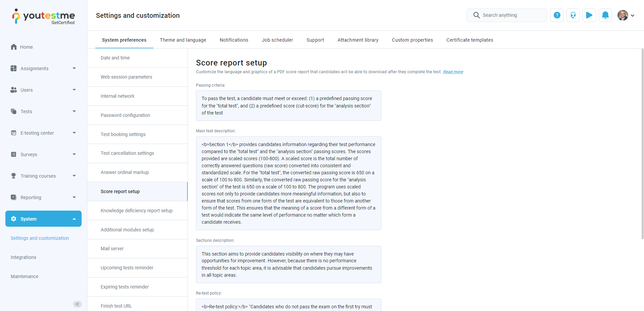This screenshot has width=644, height=311.
Task: Follow the Read more link
Action: [x=453, y=72]
